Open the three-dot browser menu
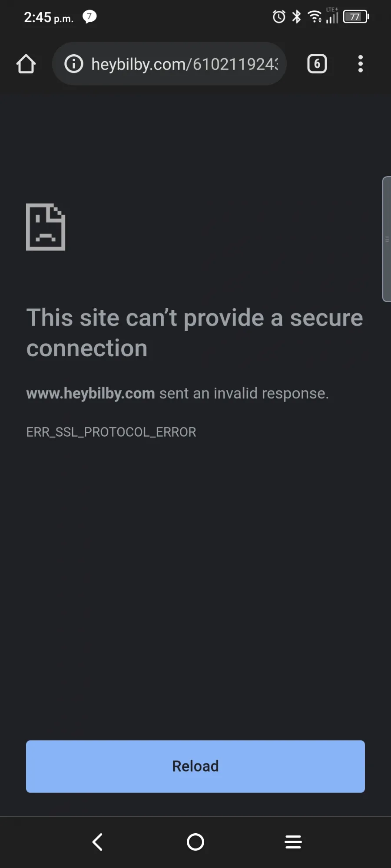 (360, 64)
